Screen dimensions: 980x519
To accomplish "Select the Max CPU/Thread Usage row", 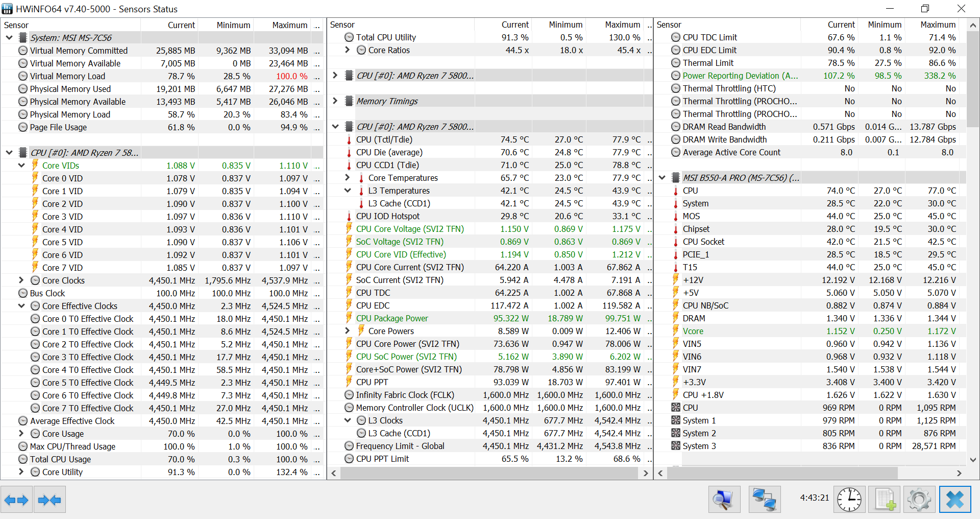I will pyautogui.click(x=162, y=446).
